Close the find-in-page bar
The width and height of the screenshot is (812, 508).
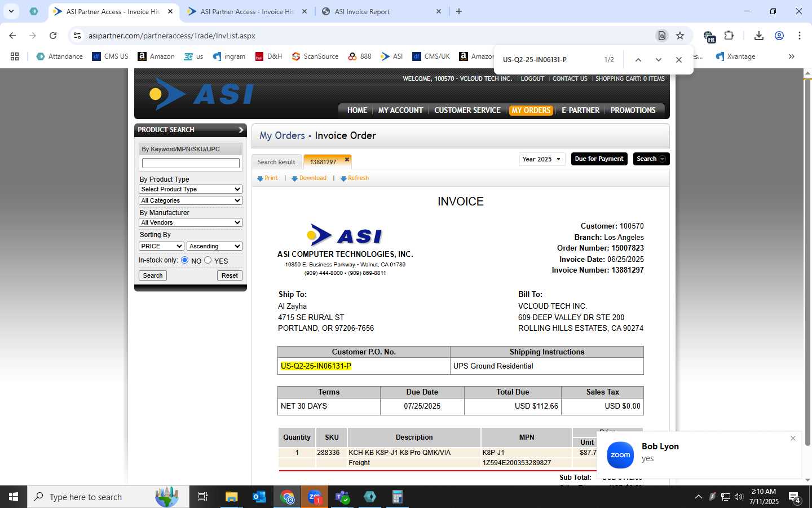679,60
